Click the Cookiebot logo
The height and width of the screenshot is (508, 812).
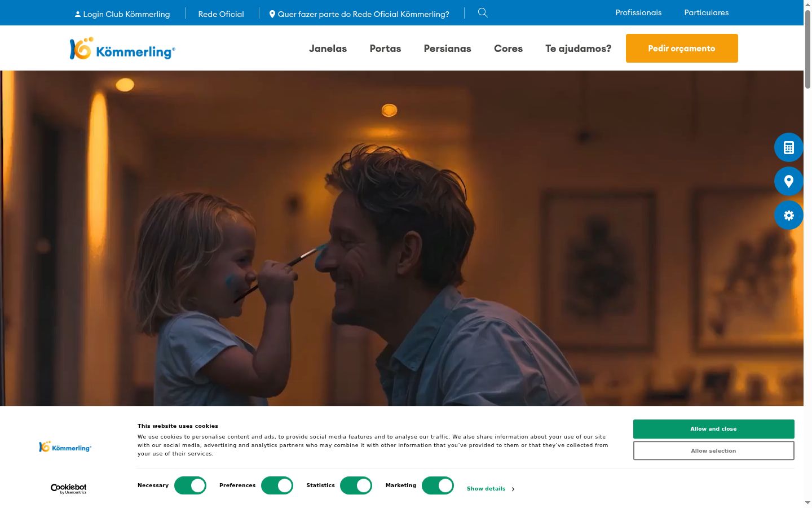tap(68, 489)
